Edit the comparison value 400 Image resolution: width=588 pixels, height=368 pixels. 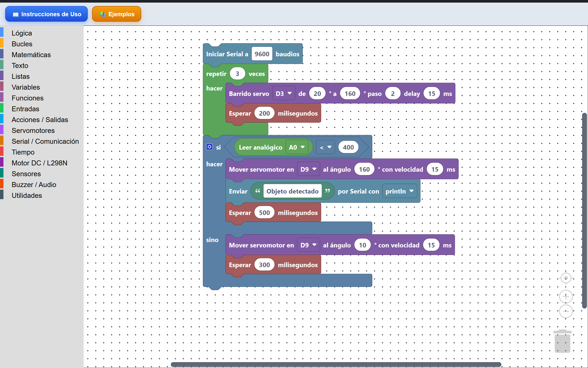[348, 147]
